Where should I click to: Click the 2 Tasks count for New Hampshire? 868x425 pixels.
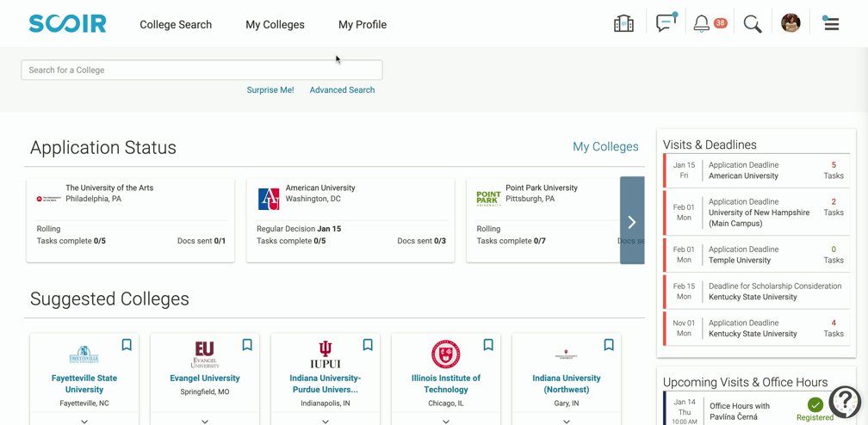pyautogui.click(x=834, y=207)
